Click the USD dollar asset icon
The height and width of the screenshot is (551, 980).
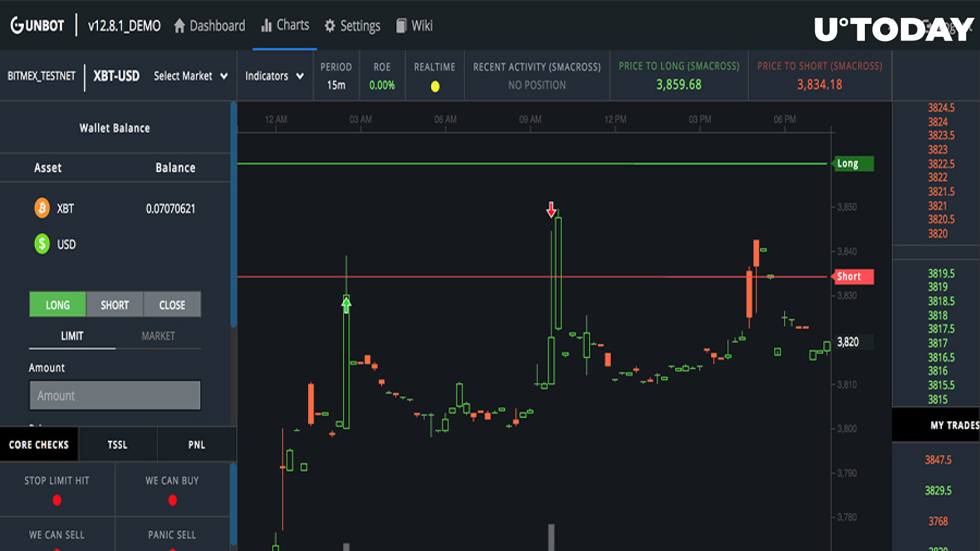point(42,244)
